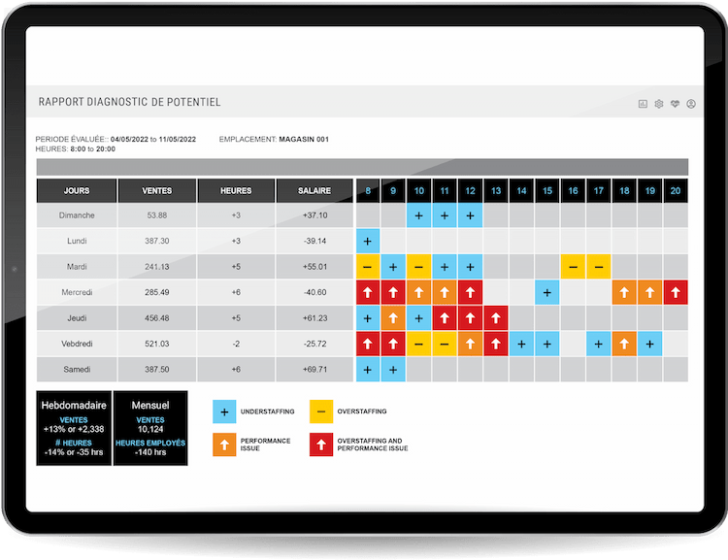The width and height of the screenshot is (728, 560).
Task: Click Rapport Diagnostic de Potentiel title
Action: (129, 102)
